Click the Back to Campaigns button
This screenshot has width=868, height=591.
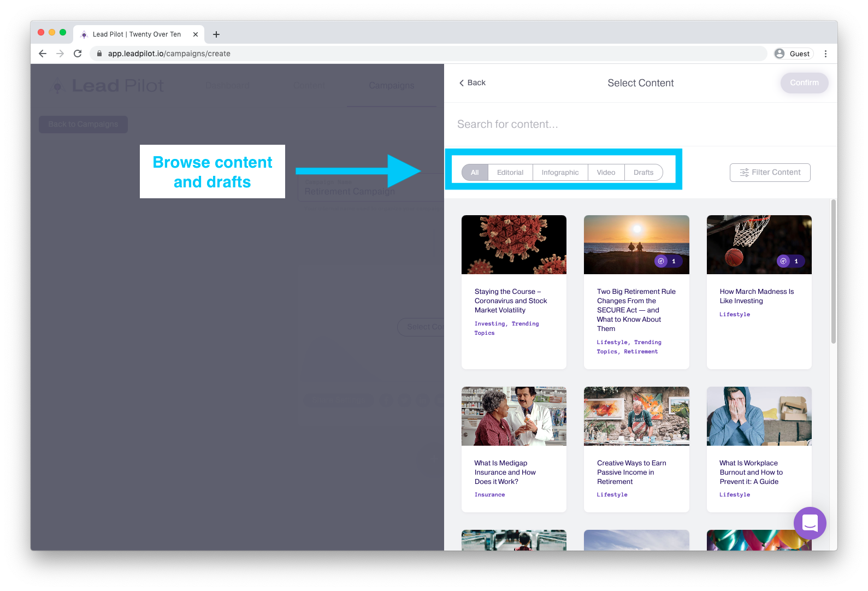coord(83,124)
